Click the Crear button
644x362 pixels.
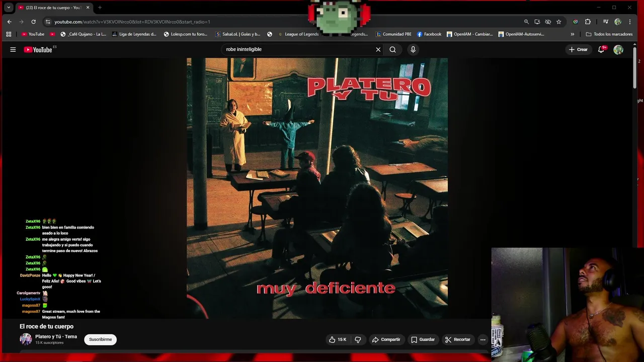tap(578, 49)
